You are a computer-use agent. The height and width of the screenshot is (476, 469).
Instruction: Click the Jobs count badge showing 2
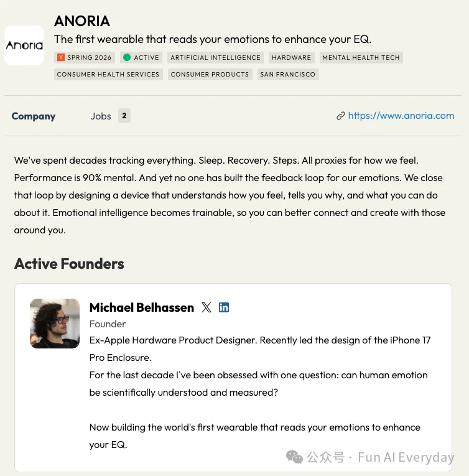pyautogui.click(x=124, y=116)
